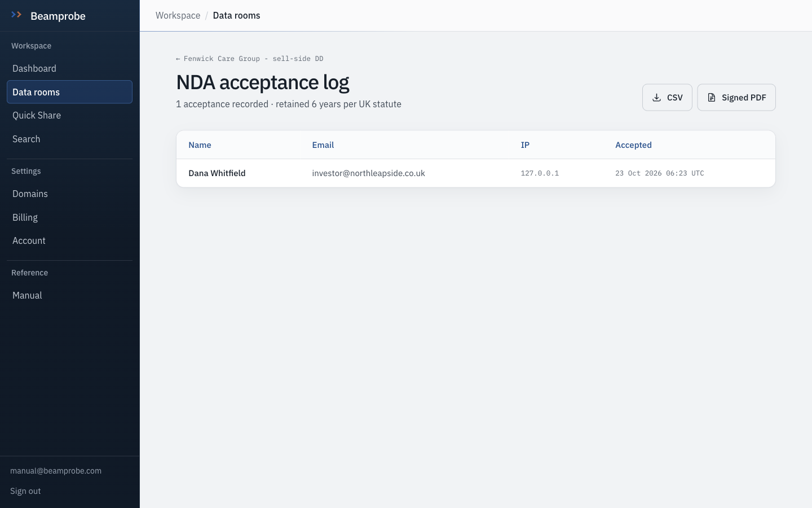Image resolution: width=812 pixels, height=508 pixels.
Task: Click the 23 Oct 2026 06:23 UTC timestamp
Action: pos(660,173)
